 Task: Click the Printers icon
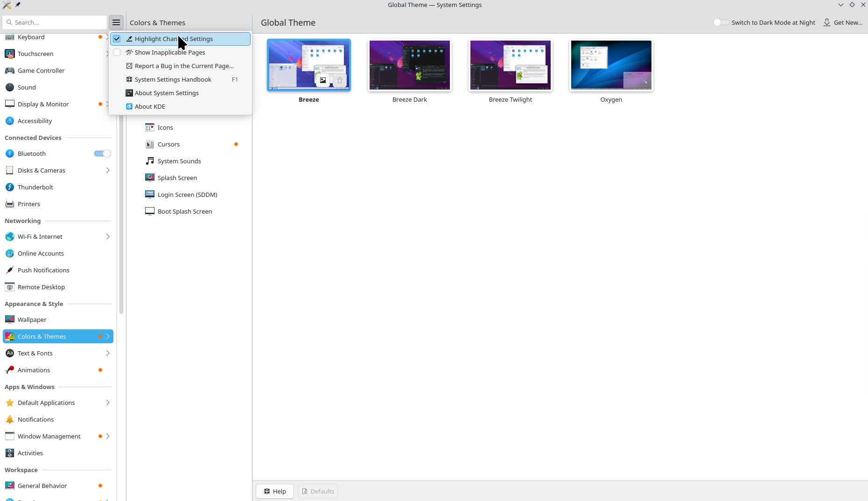tap(10, 204)
